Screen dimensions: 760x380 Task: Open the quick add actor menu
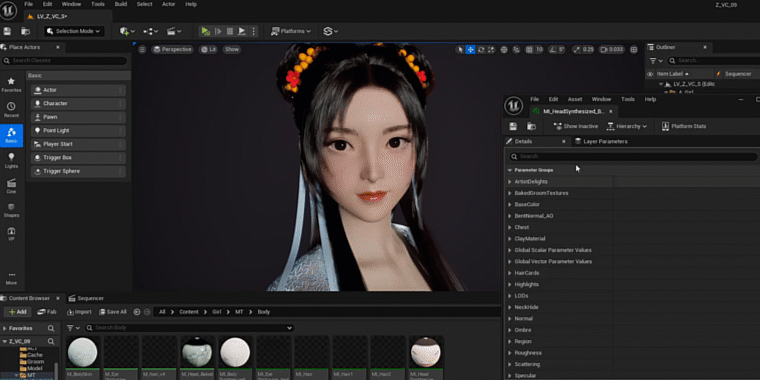click(127, 31)
